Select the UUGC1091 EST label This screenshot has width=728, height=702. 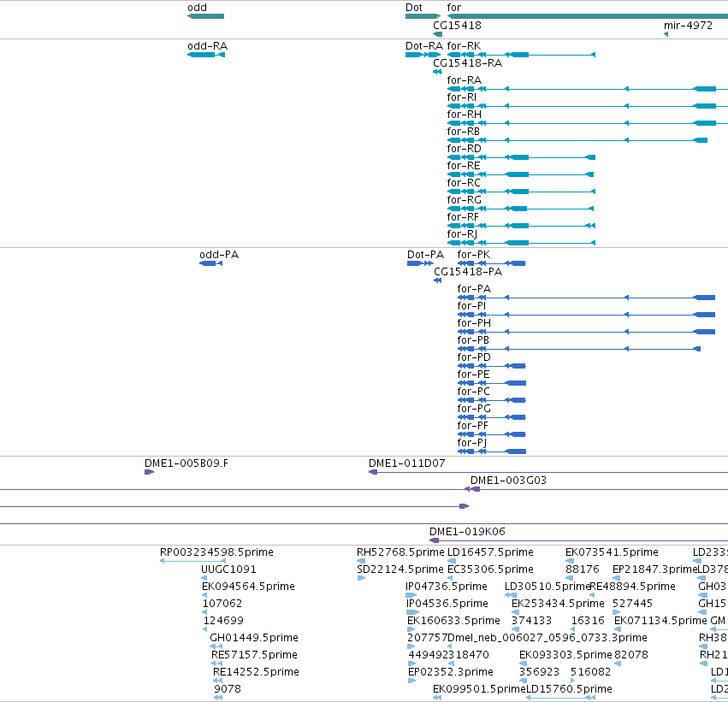coord(228,569)
